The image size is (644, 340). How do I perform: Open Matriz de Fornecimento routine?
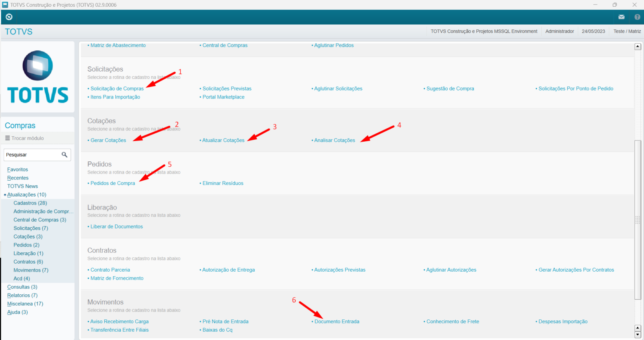117,278
